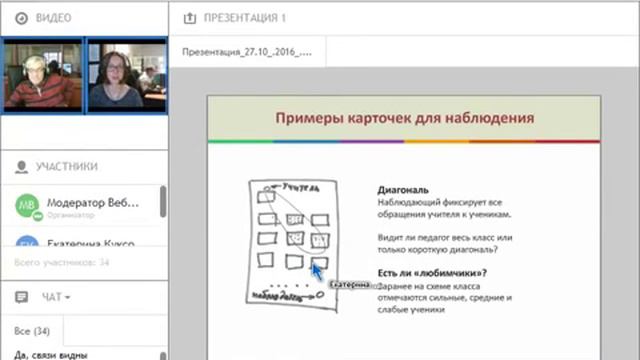640x360 pixels.
Task: Click the Всего участников: 34 counter
Action: click(62, 262)
